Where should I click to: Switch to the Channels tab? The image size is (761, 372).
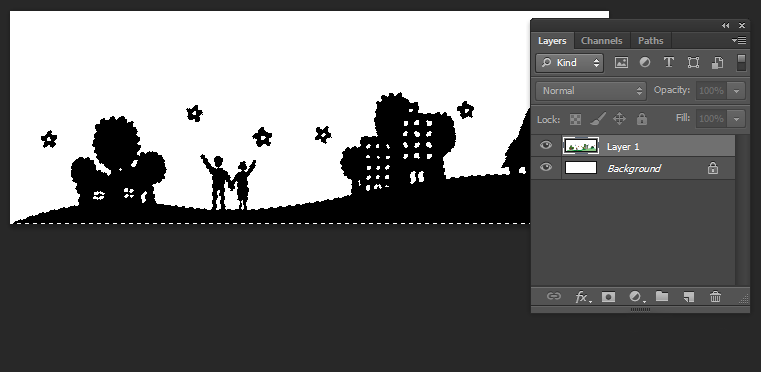click(601, 41)
